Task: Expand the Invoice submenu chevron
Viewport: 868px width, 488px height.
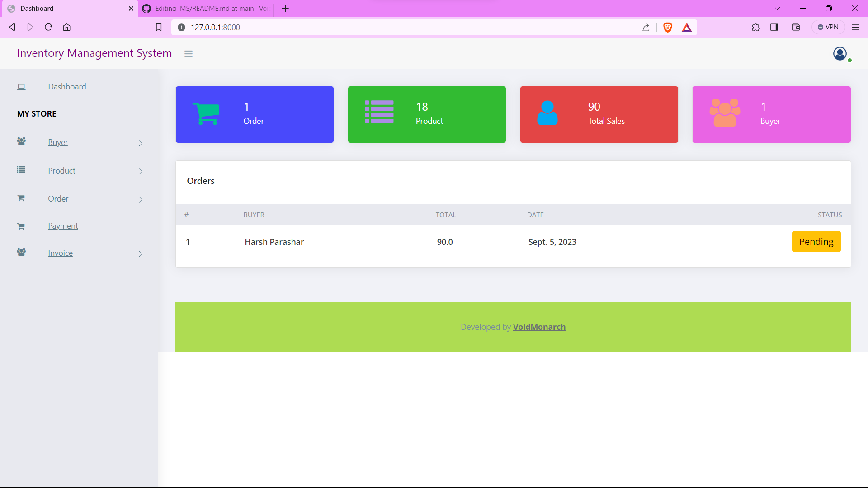Action: 141,254
